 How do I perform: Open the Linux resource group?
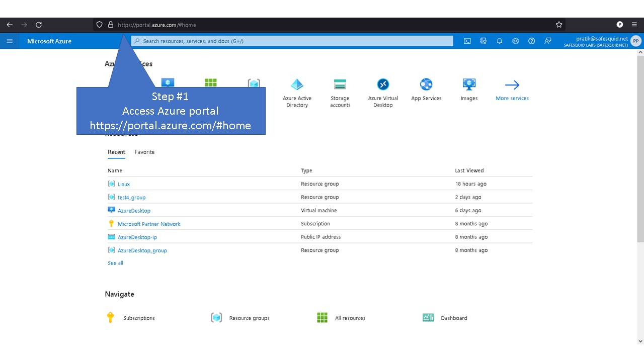[124, 184]
